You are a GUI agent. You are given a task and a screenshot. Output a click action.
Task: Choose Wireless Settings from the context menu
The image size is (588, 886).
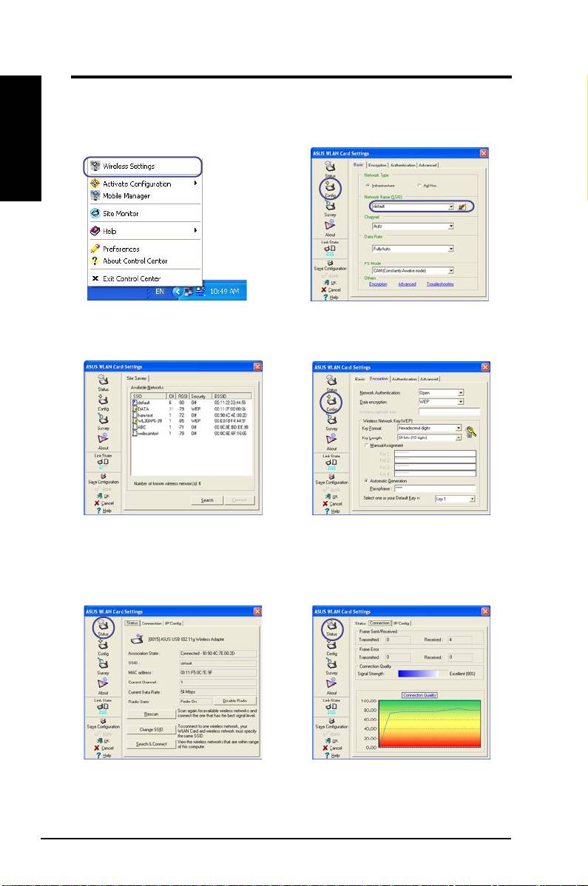[128, 166]
